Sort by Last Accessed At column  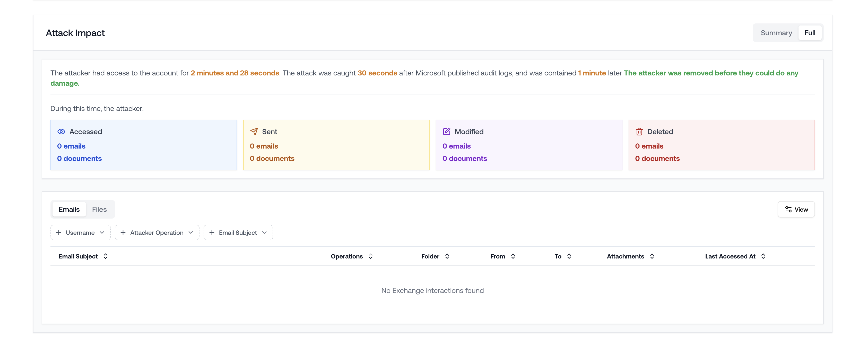point(763,256)
